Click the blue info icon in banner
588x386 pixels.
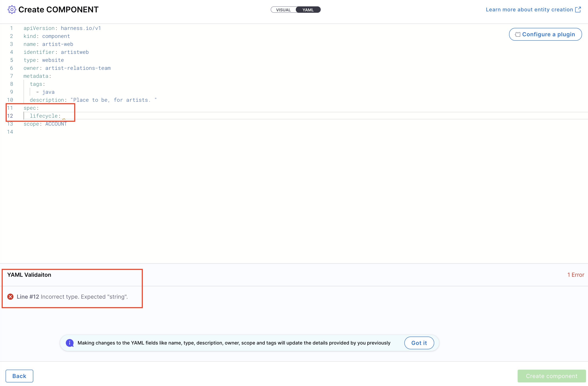70,343
